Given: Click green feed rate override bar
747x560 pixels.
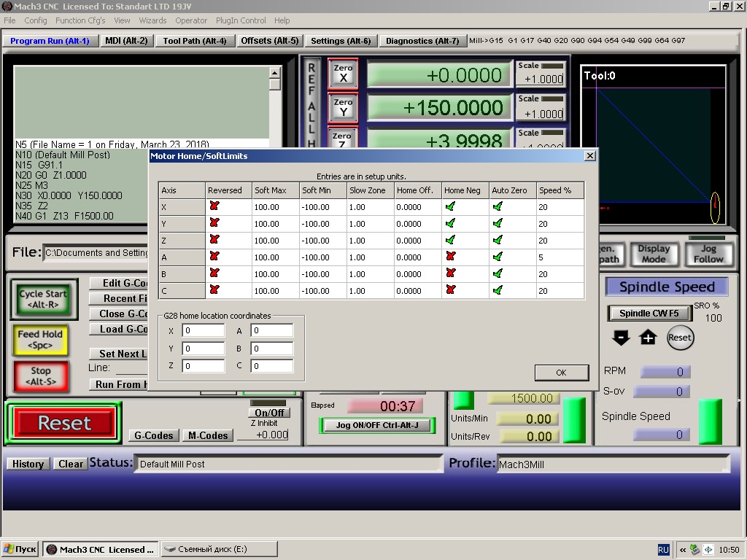Looking at the screenshot, I should pyautogui.click(x=574, y=421).
